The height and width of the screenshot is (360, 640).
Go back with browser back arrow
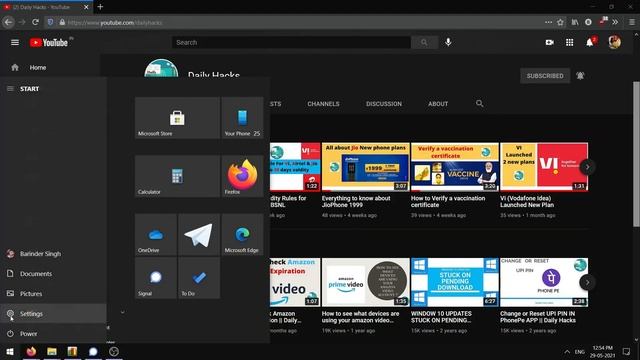[x=8, y=22]
